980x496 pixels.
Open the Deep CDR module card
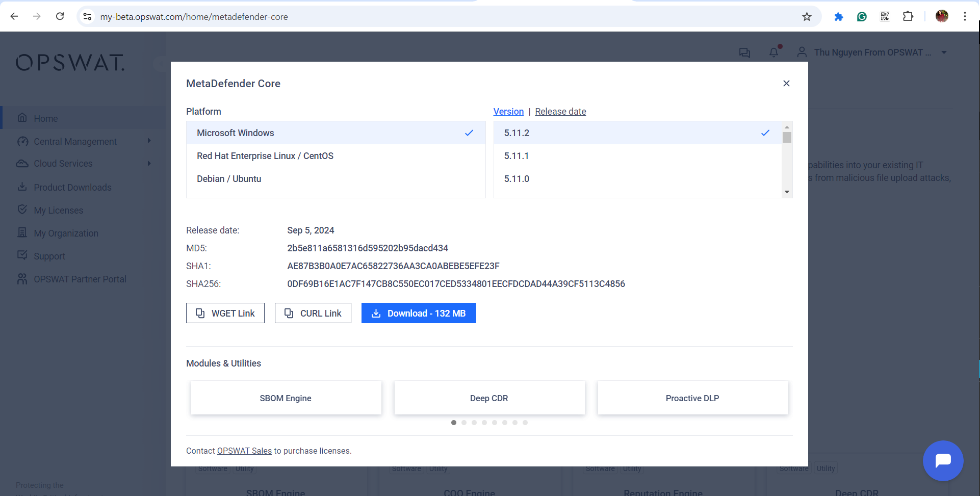coord(489,398)
